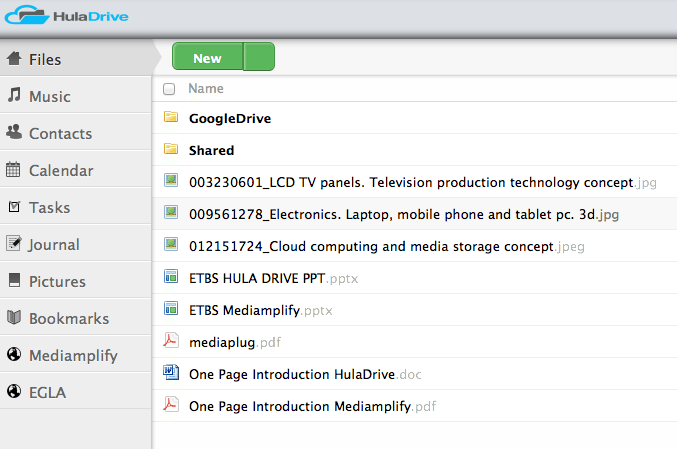Image resolution: width=677 pixels, height=449 pixels.
Task: Click the music note icon in sidebar
Action: [14, 96]
